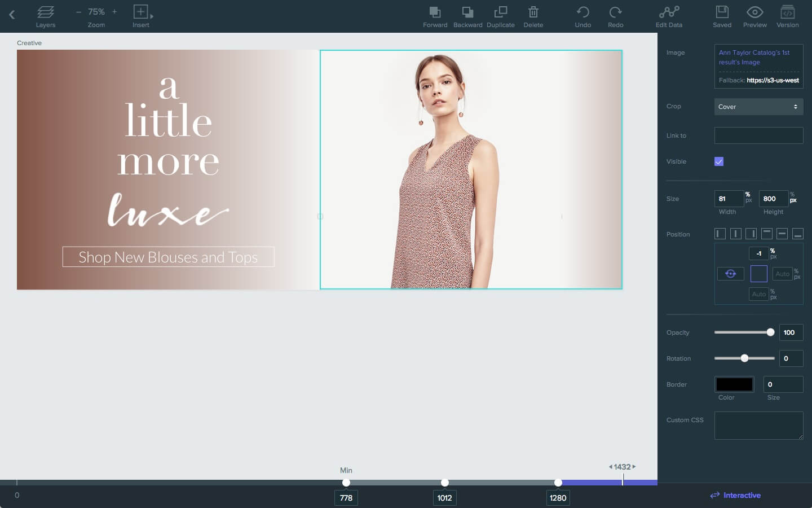Toggle the Interactive mode switch
The image size is (812, 508).
735,495
